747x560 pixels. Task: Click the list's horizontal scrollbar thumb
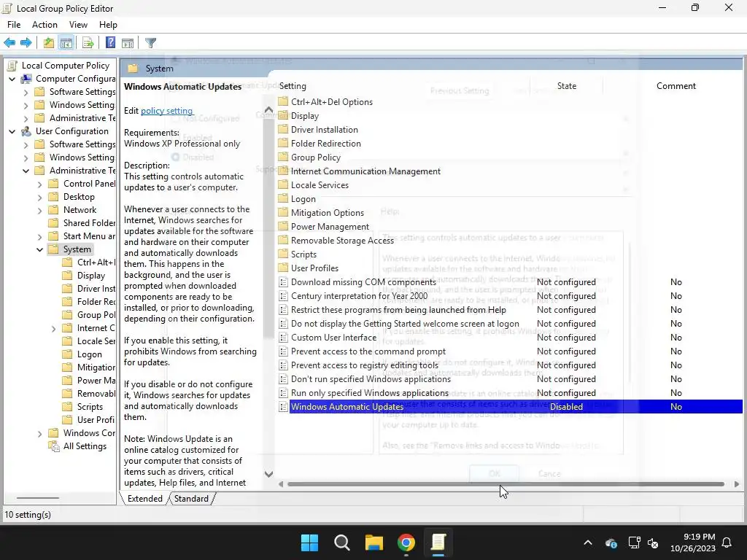pos(506,484)
